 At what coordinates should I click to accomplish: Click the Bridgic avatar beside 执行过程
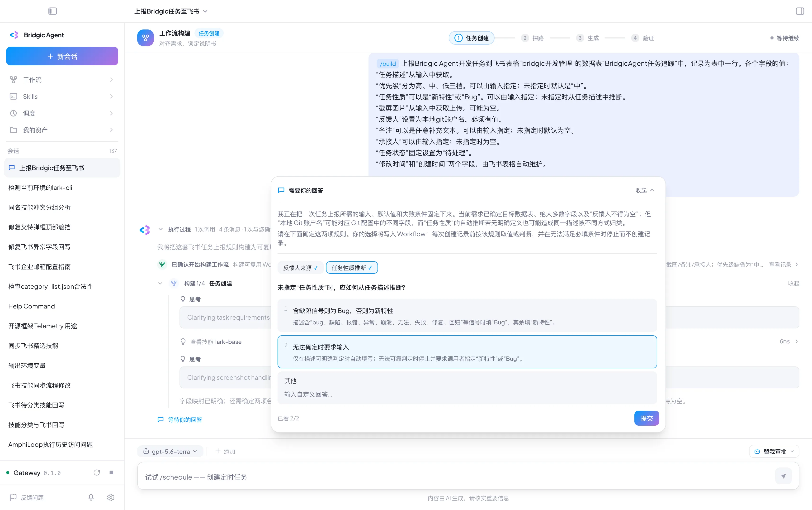(x=145, y=230)
